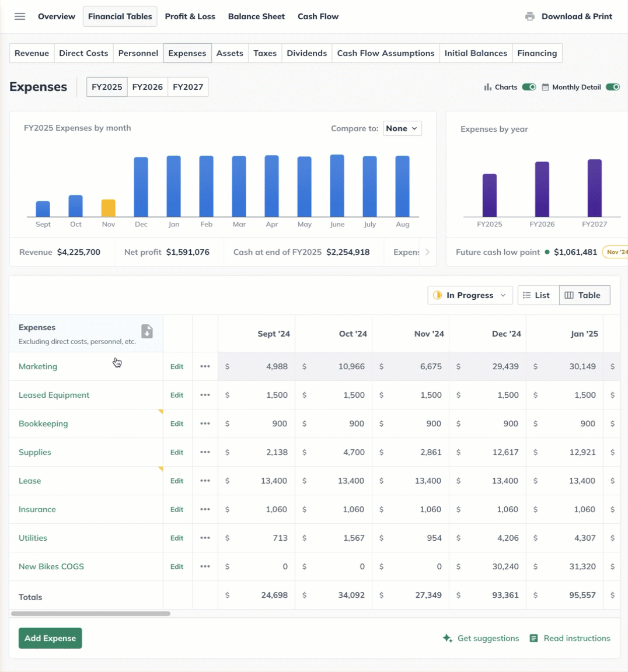Open the Personnel sub-tab

tap(138, 53)
